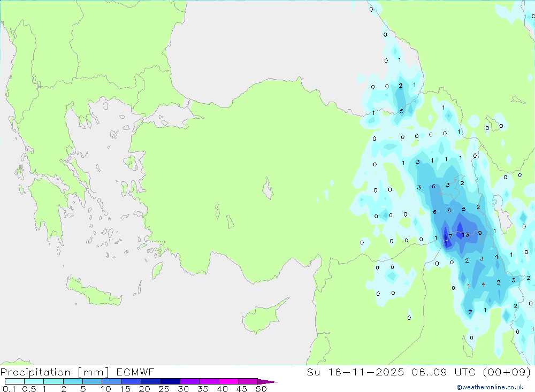535x392 pixels.
Task: Click the '15' legend value
Action: (x=125, y=389)
